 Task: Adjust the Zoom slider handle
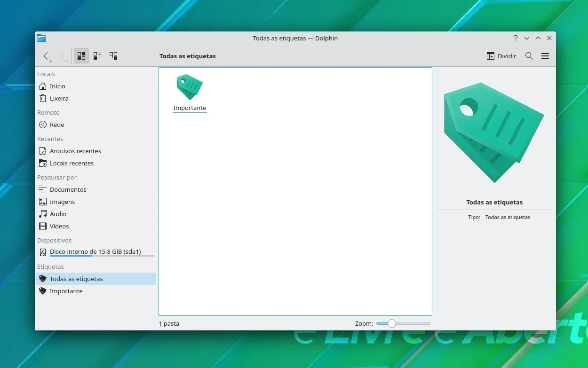point(391,323)
